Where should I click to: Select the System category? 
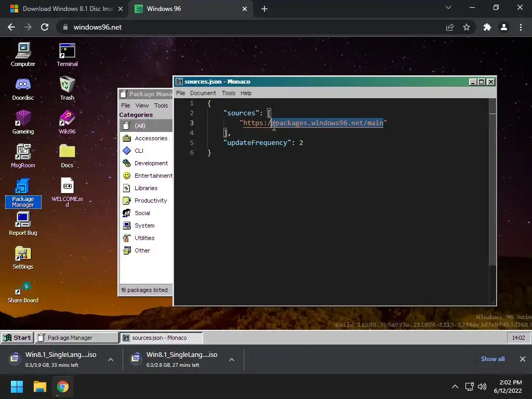click(x=146, y=225)
